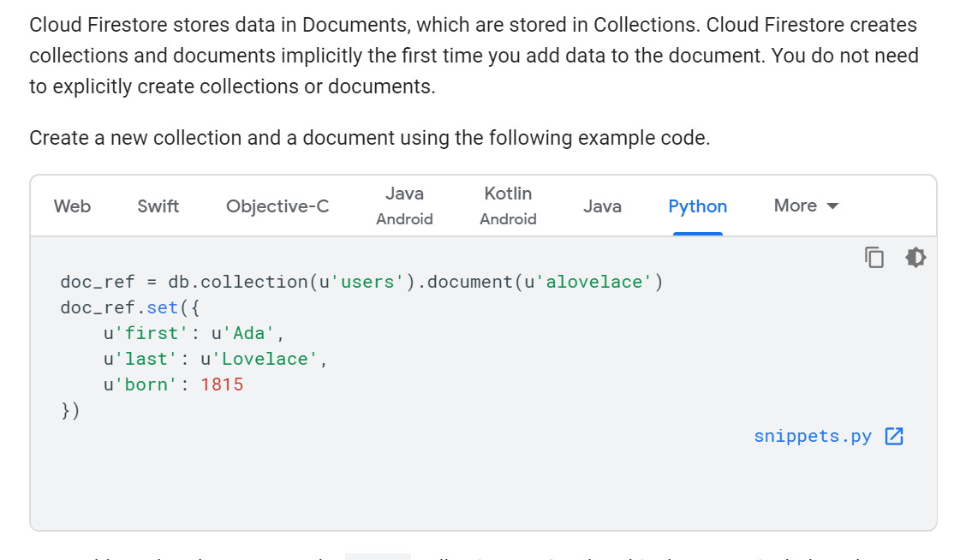Switch to the plain Java tab

602,206
